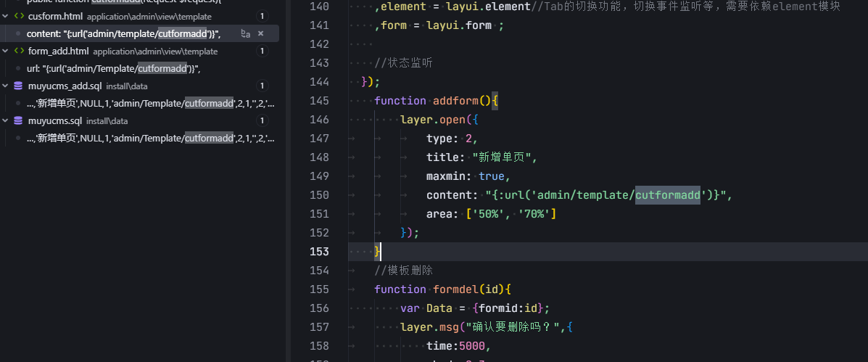Click the database icon beside muyucms_add.sql

(x=19, y=86)
